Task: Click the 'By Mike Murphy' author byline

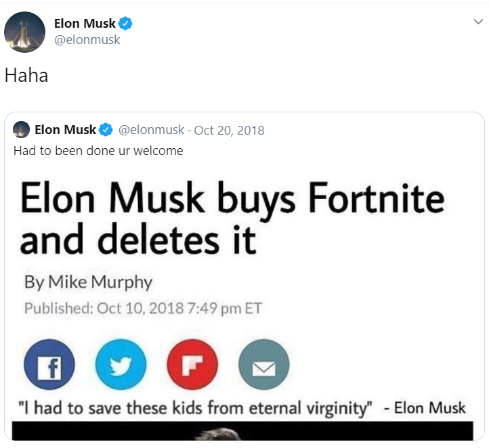Action: point(88,282)
